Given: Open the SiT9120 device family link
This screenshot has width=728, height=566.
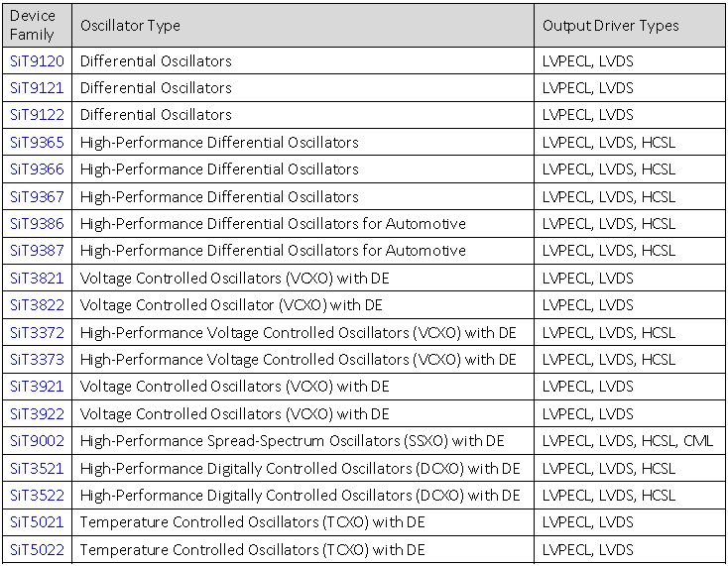Looking at the screenshot, I should coord(37,61).
